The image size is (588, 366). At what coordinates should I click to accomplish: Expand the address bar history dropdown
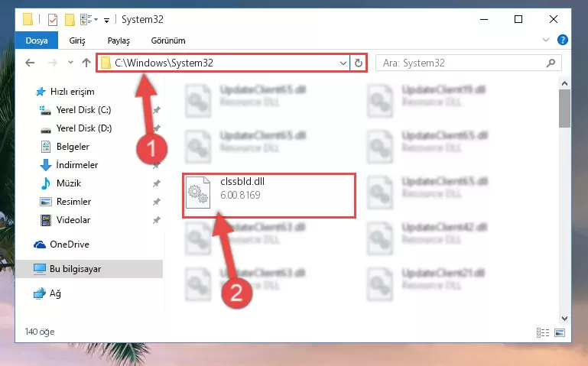click(x=343, y=63)
